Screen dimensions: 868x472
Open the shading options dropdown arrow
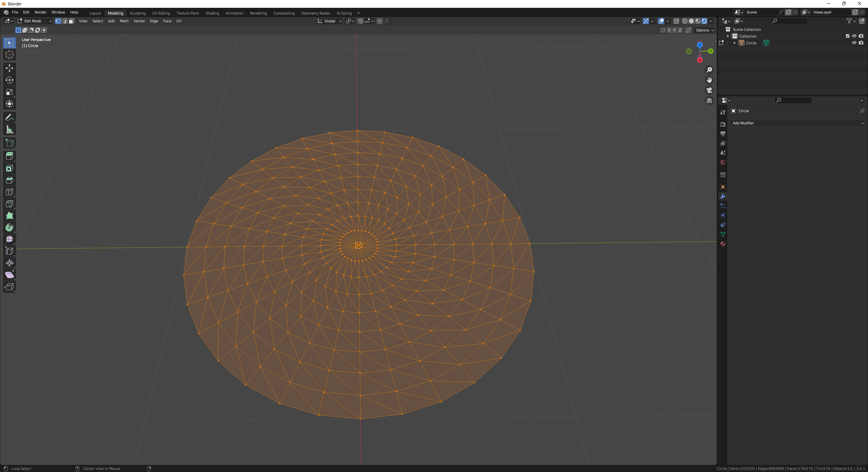point(711,21)
